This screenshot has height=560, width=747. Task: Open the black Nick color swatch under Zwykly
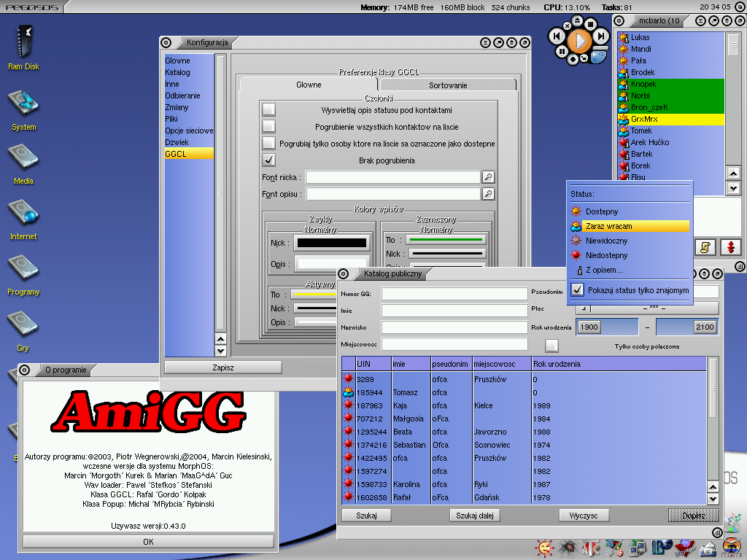click(332, 243)
